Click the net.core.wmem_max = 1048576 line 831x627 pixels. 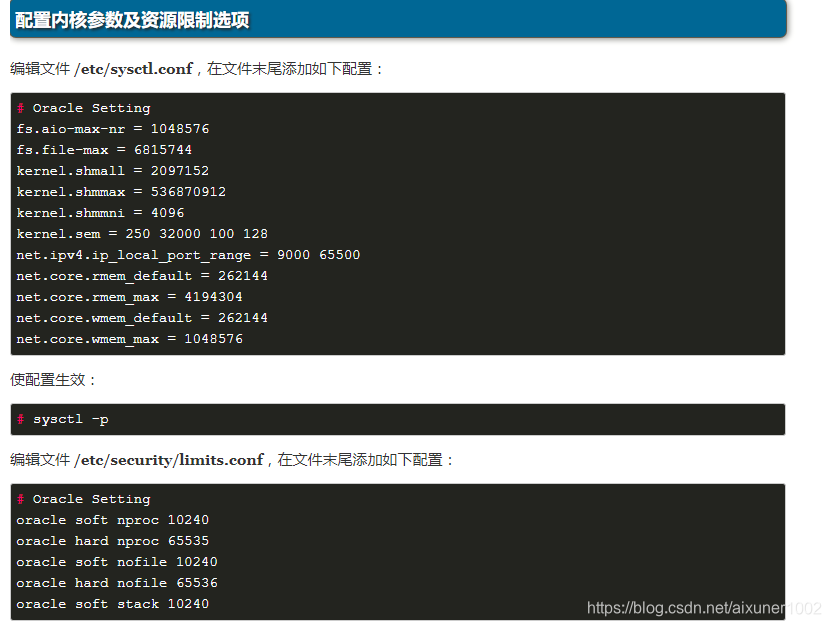[x=129, y=339]
